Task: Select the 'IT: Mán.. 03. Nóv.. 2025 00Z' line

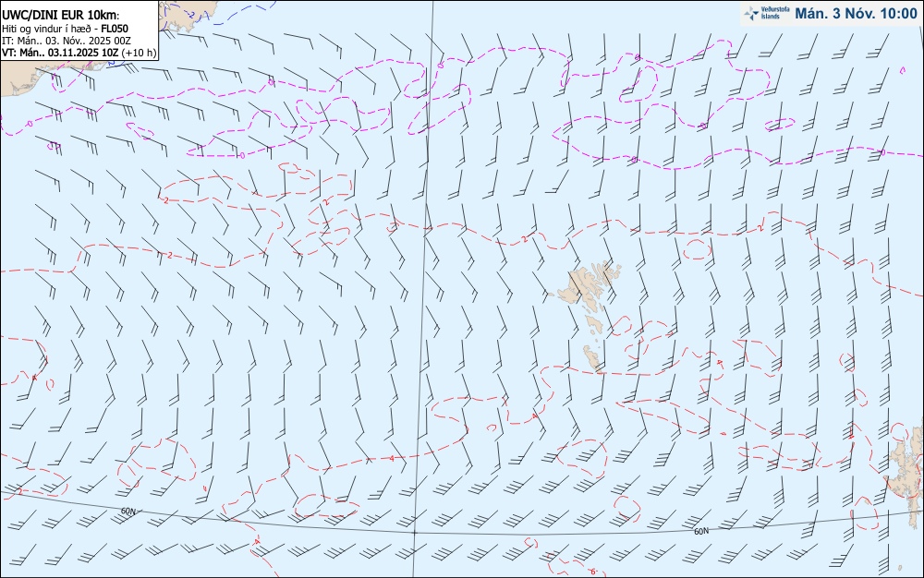Action: 66,41
